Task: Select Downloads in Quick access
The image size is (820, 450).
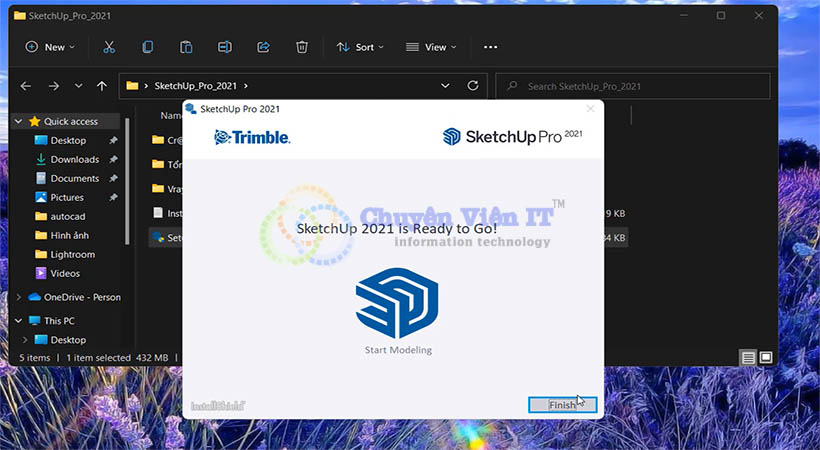Action: coord(74,159)
